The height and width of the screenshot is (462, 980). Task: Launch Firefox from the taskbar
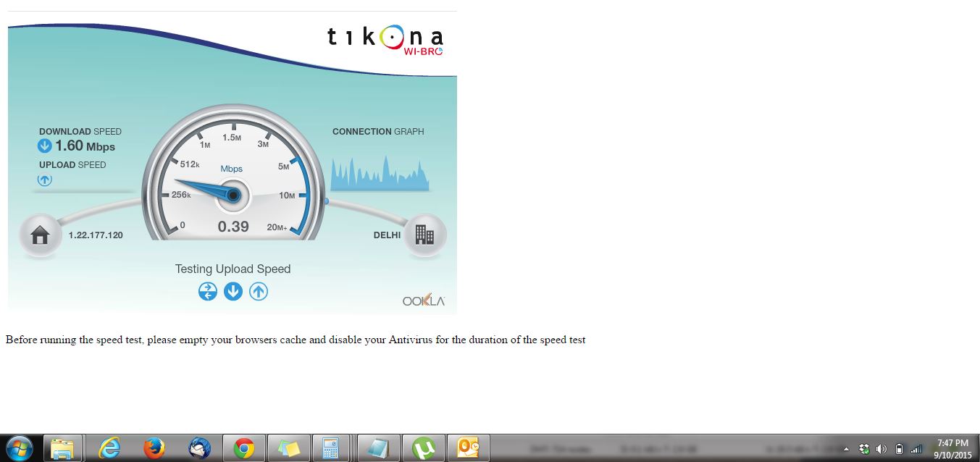click(154, 449)
